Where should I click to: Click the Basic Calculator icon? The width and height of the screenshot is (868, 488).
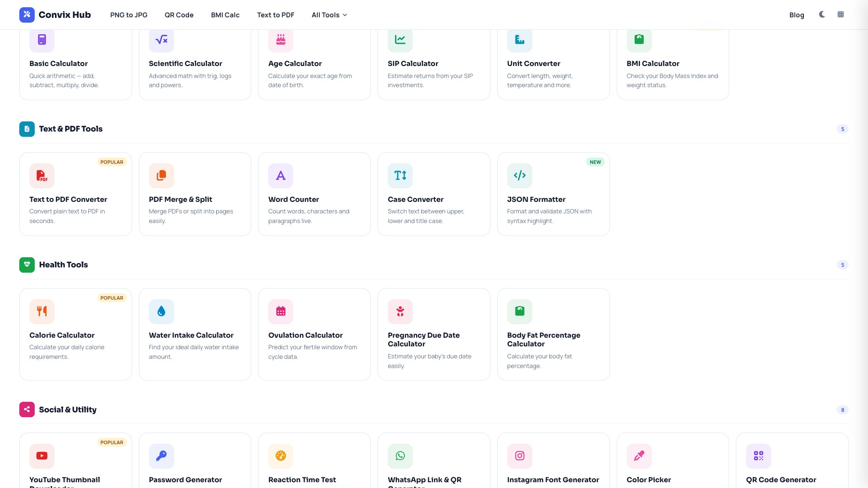pyautogui.click(x=42, y=40)
